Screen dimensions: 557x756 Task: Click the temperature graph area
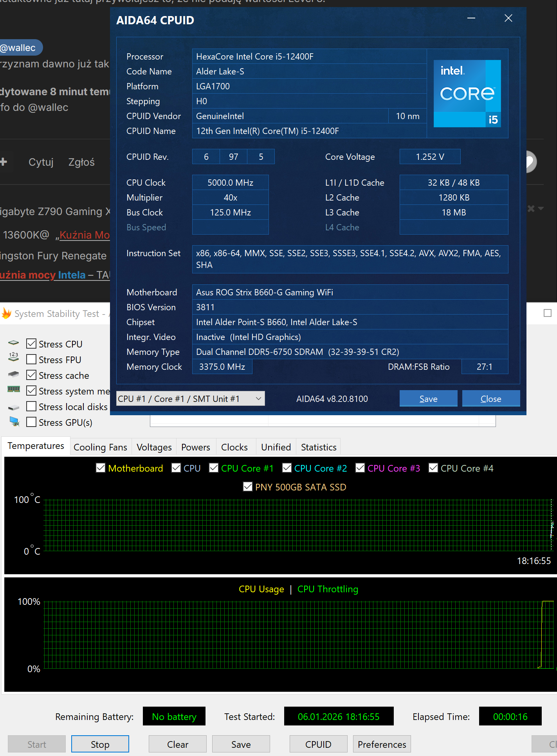click(297, 525)
